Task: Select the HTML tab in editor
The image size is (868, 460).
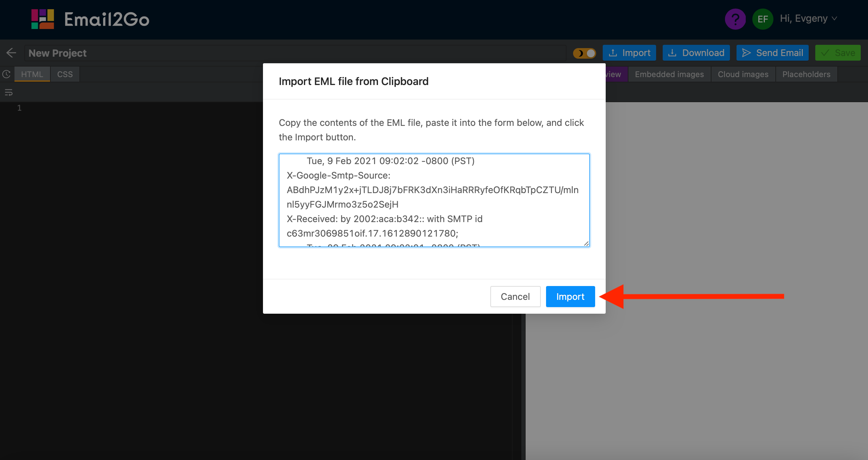Action: 32,73
